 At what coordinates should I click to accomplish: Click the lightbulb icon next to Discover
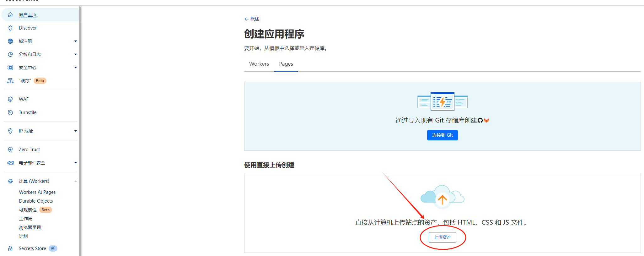pyautogui.click(x=10, y=28)
